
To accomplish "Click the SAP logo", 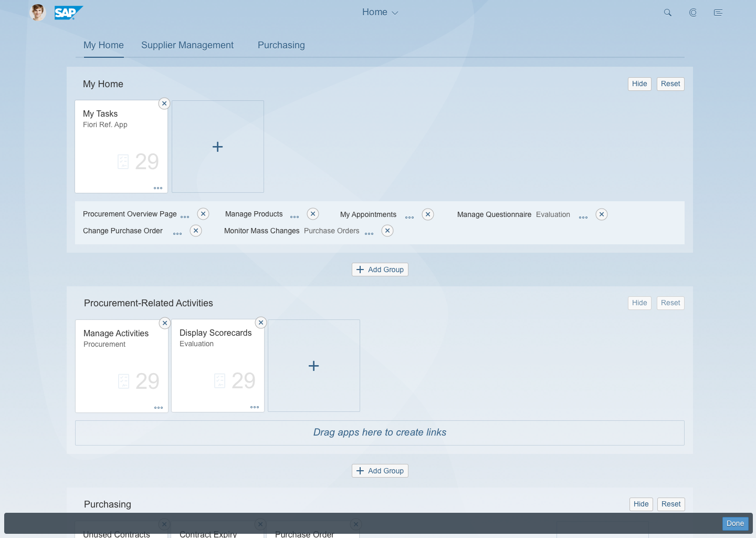I will pyautogui.click(x=68, y=12).
